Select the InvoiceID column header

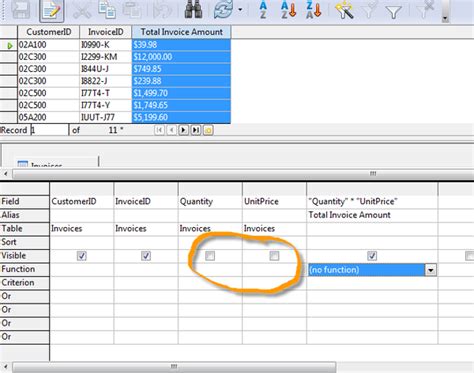(x=106, y=32)
